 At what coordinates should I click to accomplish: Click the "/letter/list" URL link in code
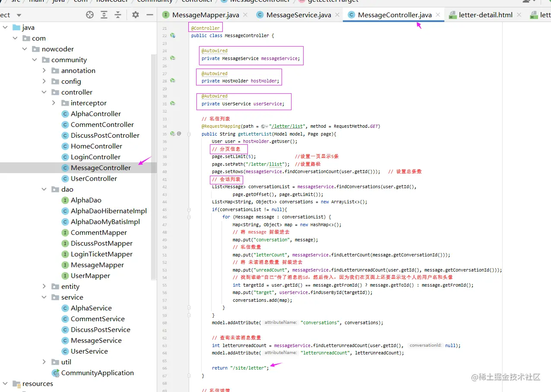pos(288,126)
